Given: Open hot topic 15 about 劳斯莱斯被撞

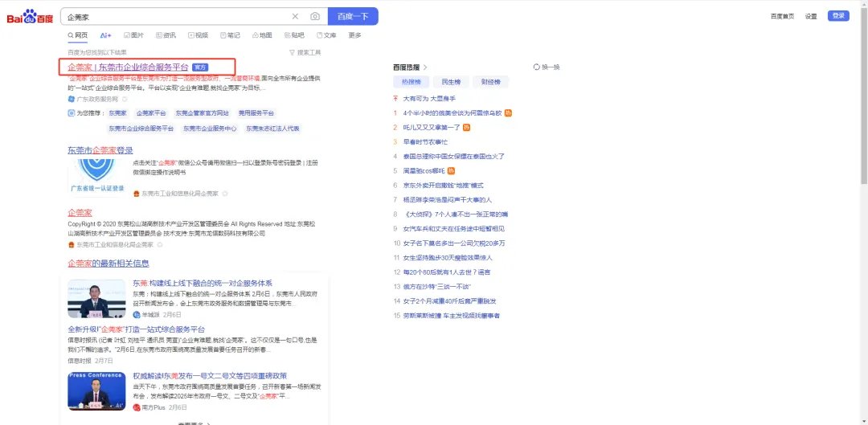Looking at the screenshot, I should tap(451, 316).
